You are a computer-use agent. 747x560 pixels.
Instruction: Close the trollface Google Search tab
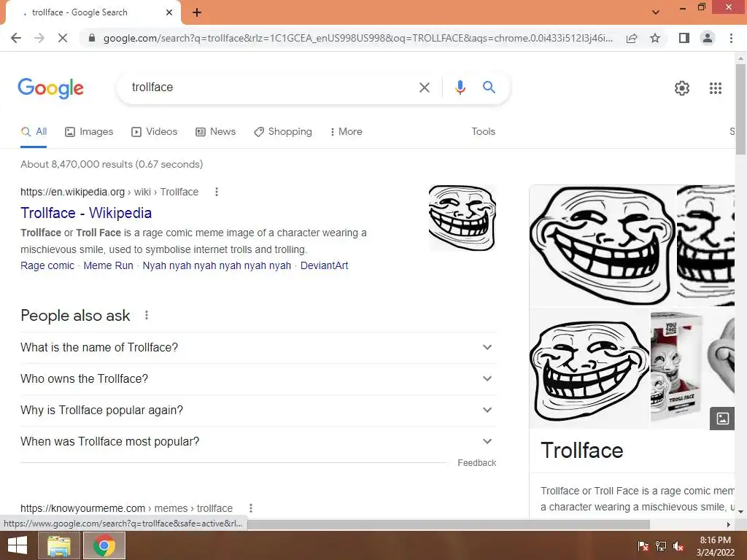(x=169, y=12)
